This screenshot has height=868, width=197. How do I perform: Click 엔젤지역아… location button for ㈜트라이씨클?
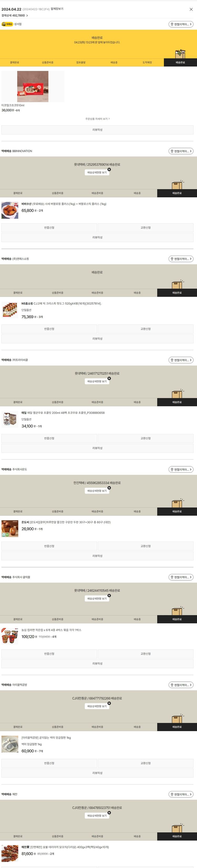pos(181,360)
